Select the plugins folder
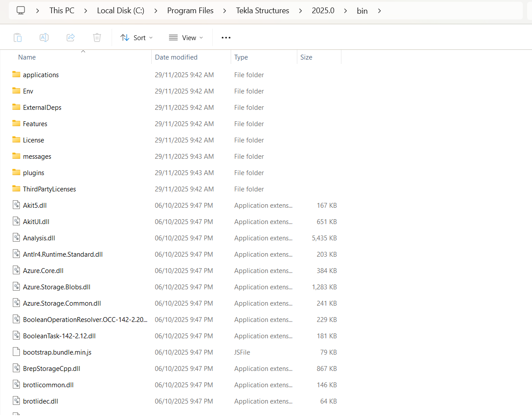Image resolution: width=532 pixels, height=419 pixels. coord(34,172)
